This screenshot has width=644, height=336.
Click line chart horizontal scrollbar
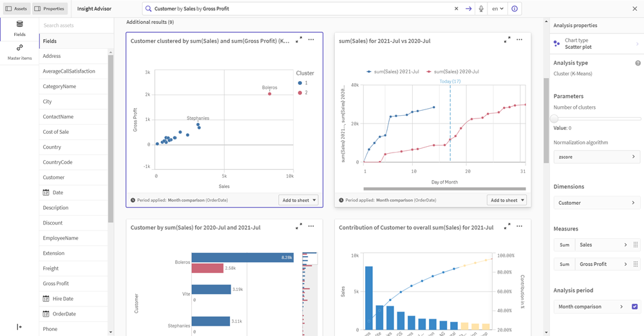point(444,189)
